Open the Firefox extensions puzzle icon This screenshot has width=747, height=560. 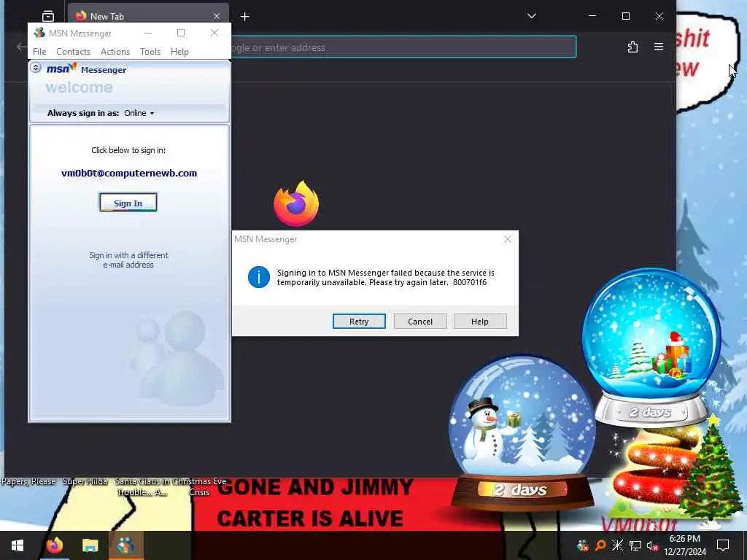pos(632,47)
